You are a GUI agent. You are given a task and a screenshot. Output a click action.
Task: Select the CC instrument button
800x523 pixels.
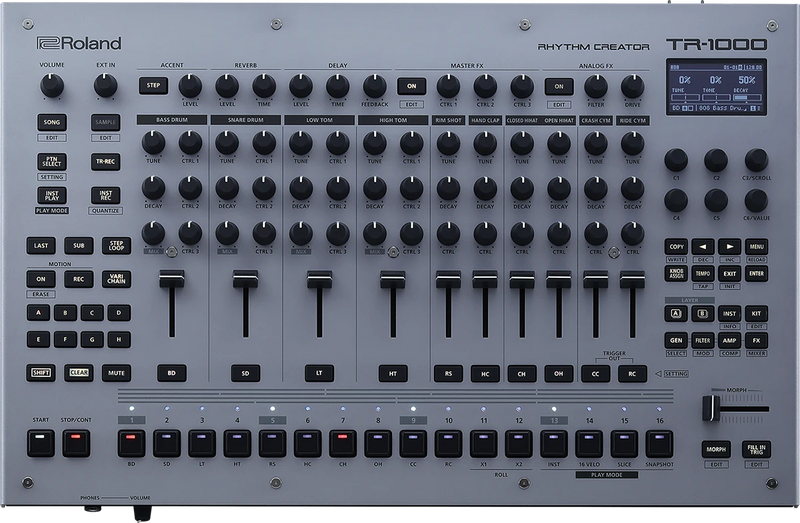click(595, 373)
